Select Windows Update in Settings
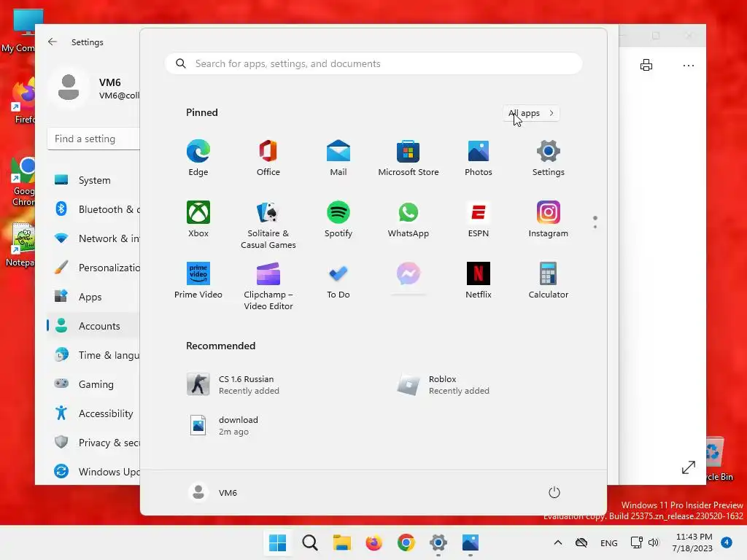The height and width of the screenshot is (560, 747). [x=94, y=472]
